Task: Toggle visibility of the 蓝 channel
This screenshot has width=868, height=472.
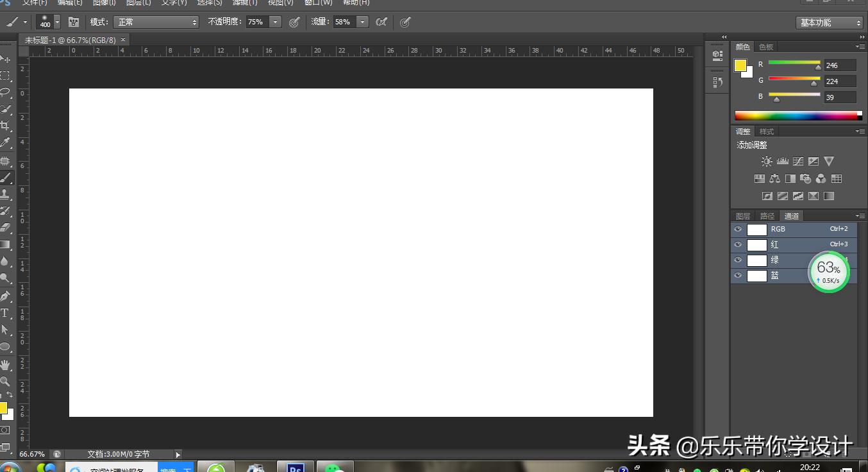Action: click(x=738, y=275)
